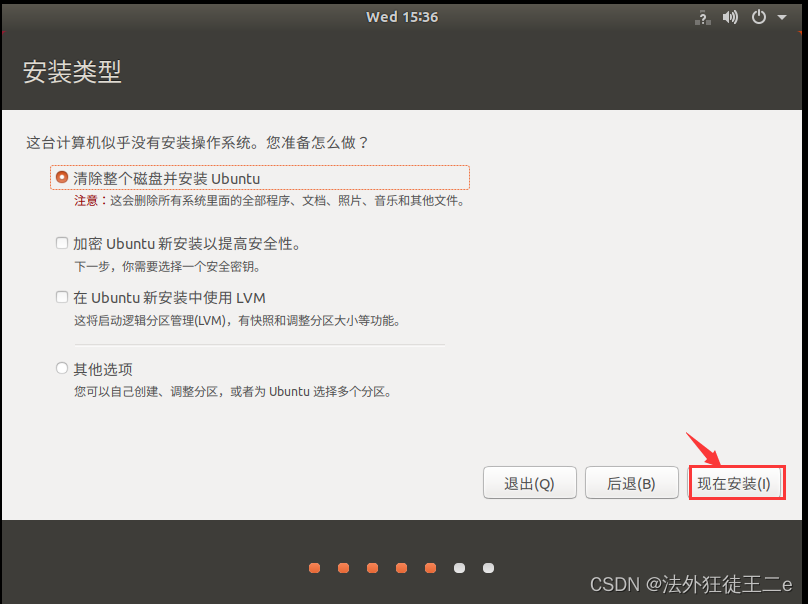The width and height of the screenshot is (808, 604).
Task: Click the power icon in top bar
Action: [757, 17]
